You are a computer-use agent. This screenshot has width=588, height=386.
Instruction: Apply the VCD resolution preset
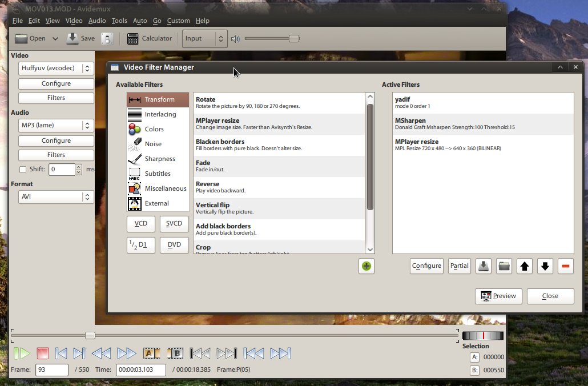pyautogui.click(x=141, y=224)
